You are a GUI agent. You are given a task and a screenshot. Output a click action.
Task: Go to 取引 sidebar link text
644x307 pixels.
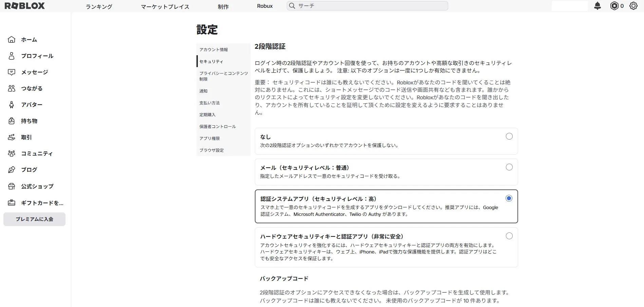tap(26, 137)
